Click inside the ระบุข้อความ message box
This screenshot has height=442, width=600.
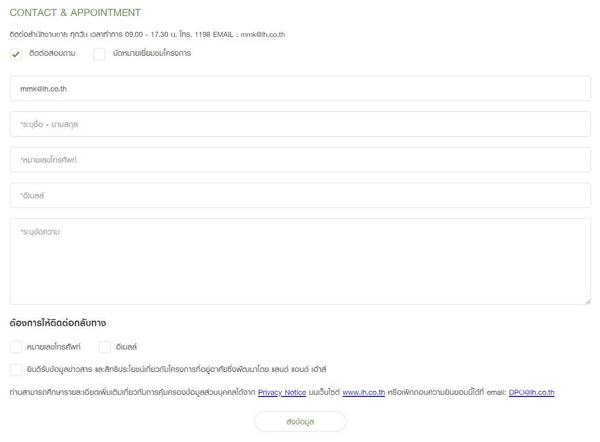pyautogui.click(x=300, y=261)
